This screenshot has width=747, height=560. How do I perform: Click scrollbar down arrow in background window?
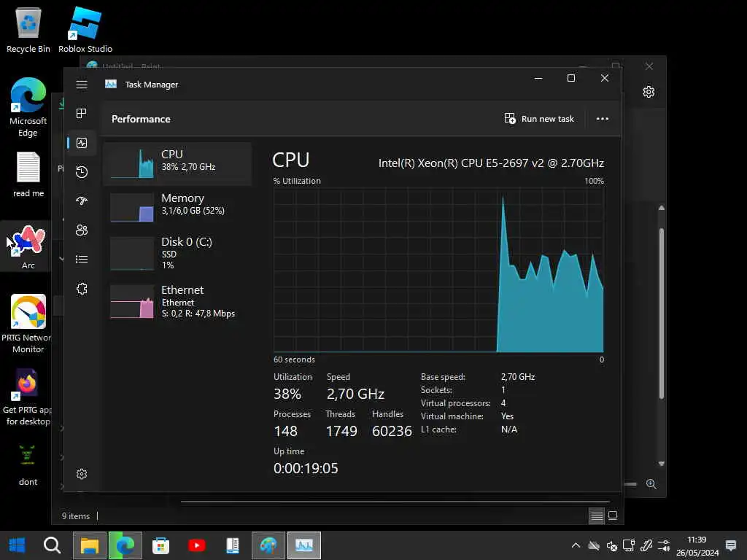tap(661, 464)
